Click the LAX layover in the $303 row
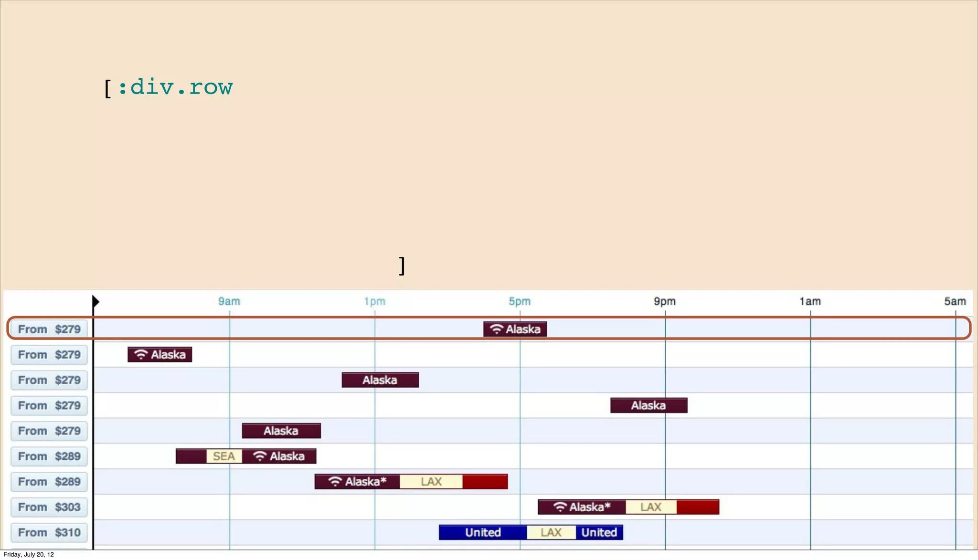This screenshot has height=560, width=978. pyautogui.click(x=651, y=507)
